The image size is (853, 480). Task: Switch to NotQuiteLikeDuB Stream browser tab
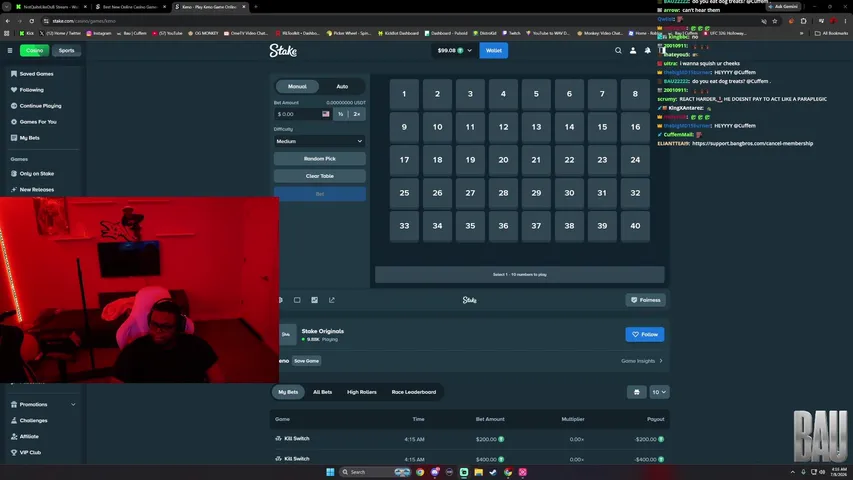(51, 7)
